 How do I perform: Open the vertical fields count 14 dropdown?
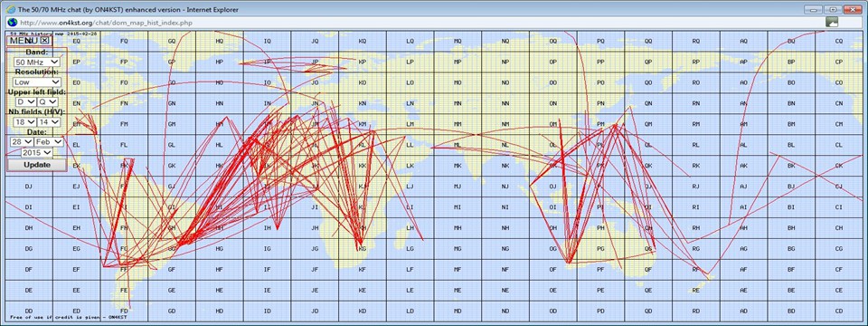click(49, 122)
